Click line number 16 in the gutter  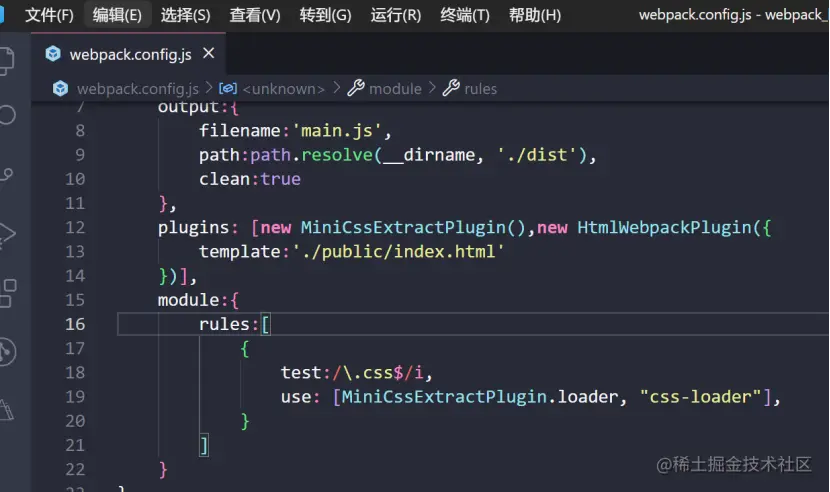75,324
